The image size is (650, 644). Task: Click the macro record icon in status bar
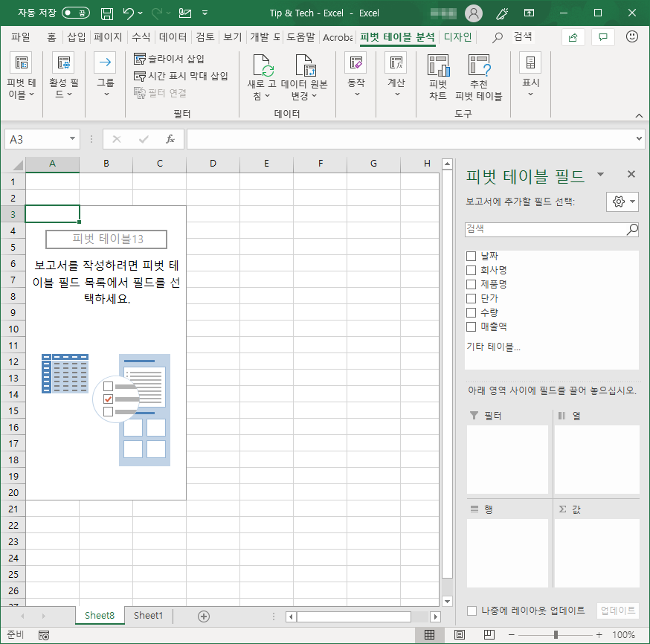pyautogui.click(x=44, y=635)
